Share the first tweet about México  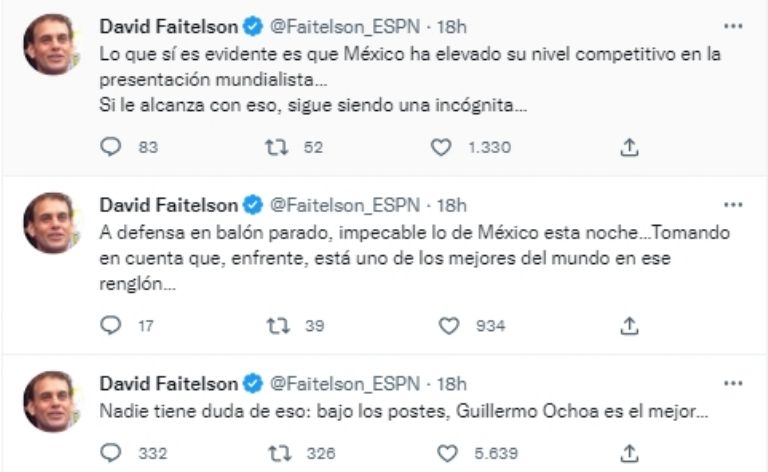(x=629, y=147)
